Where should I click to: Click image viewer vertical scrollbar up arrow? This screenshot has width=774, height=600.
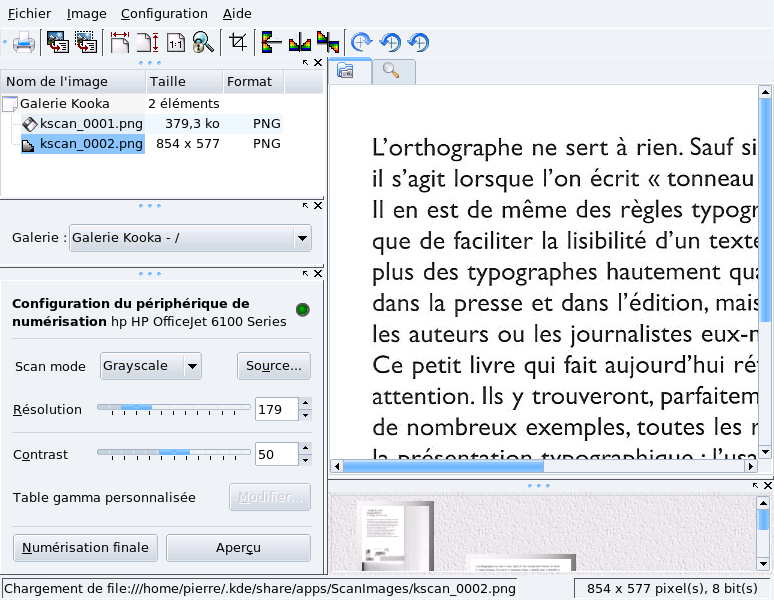click(765, 92)
